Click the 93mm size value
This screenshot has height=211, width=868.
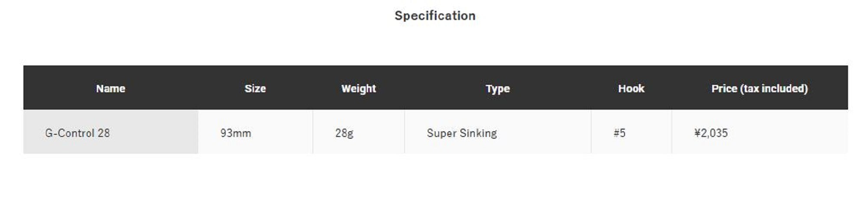click(x=236, y=133)
